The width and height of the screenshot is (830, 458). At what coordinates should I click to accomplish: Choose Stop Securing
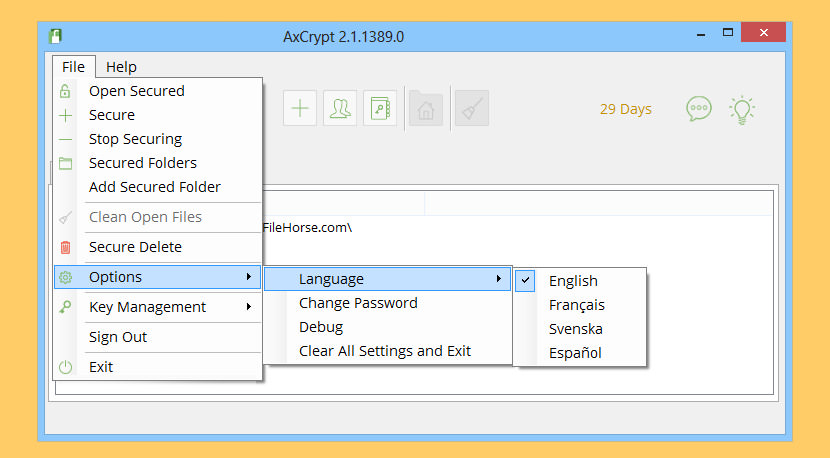[x=158, y=139]
